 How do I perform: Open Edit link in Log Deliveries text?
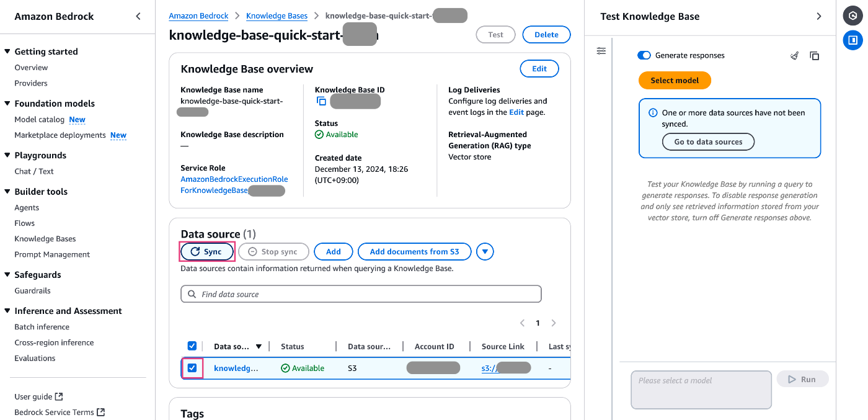[516, 112]
